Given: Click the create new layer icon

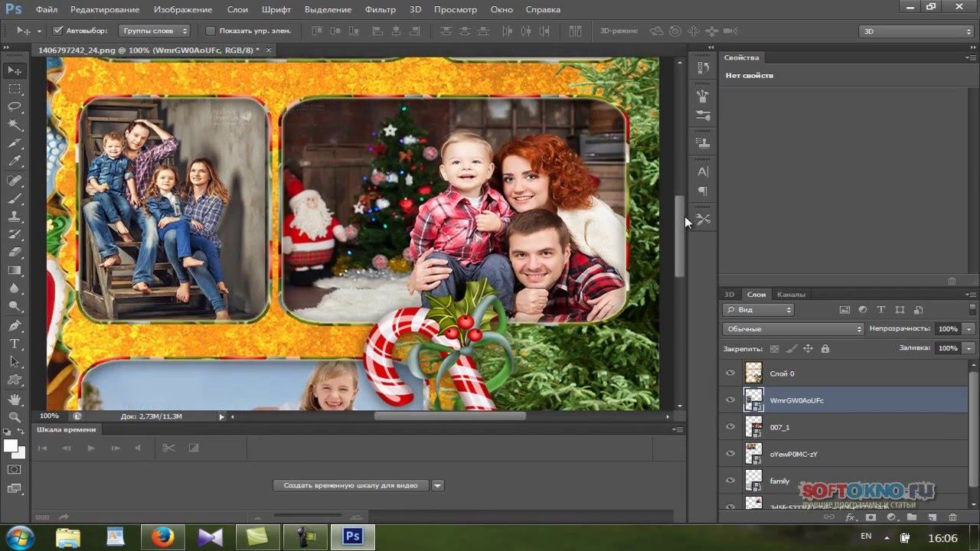Looking at the screenshot, I should (x=932, y=517).
